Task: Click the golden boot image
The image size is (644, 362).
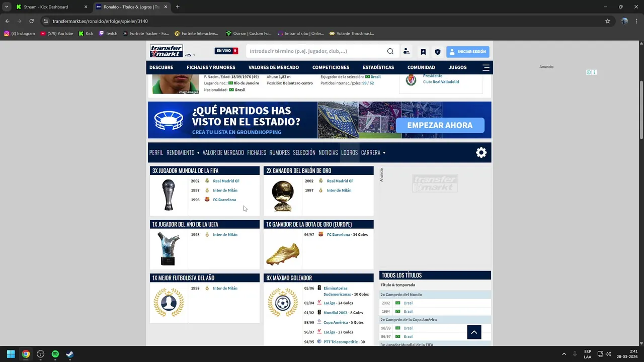Action: click(282, 253)
